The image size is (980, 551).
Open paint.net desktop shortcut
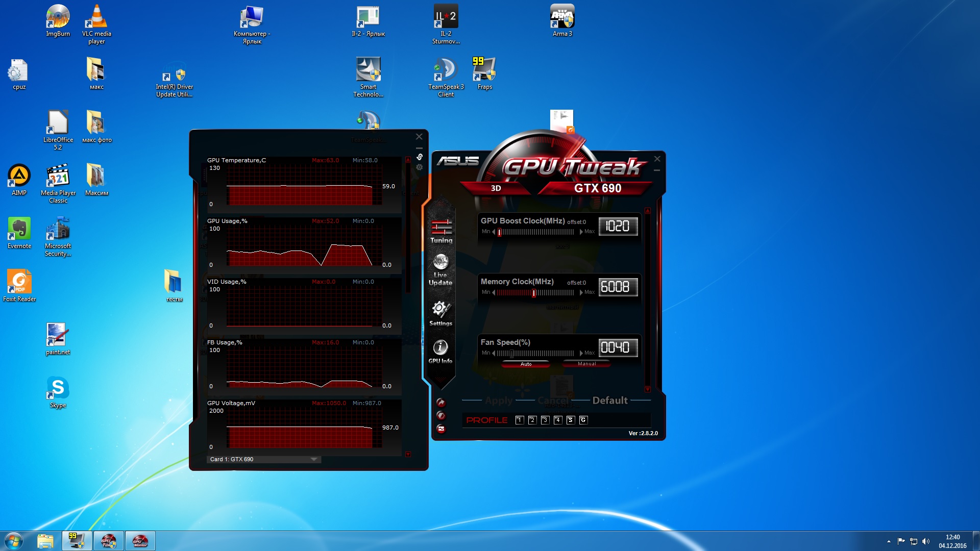coord(58,339)
